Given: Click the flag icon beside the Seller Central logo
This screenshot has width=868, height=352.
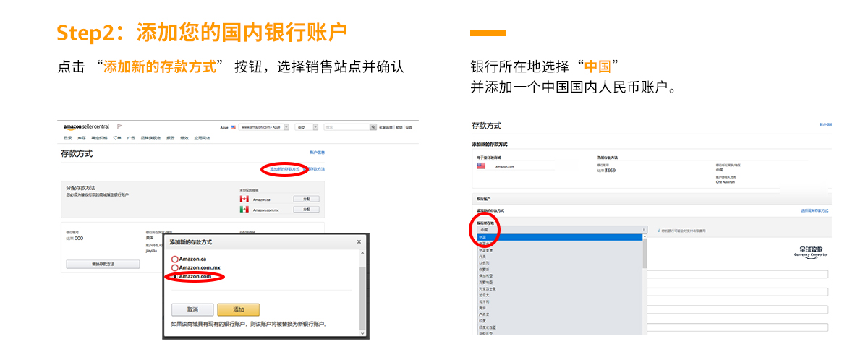Looking at the screenshot, I should click(x=119, y=126).
